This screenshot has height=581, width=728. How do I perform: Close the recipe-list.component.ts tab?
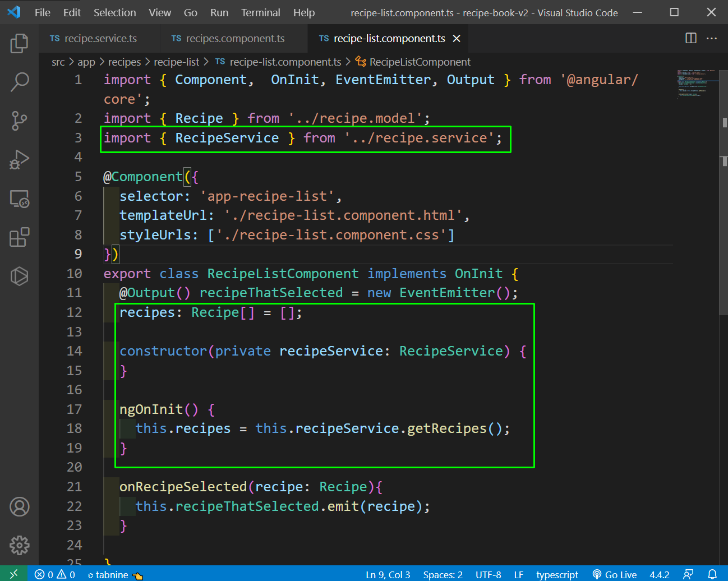coord(457,38)
